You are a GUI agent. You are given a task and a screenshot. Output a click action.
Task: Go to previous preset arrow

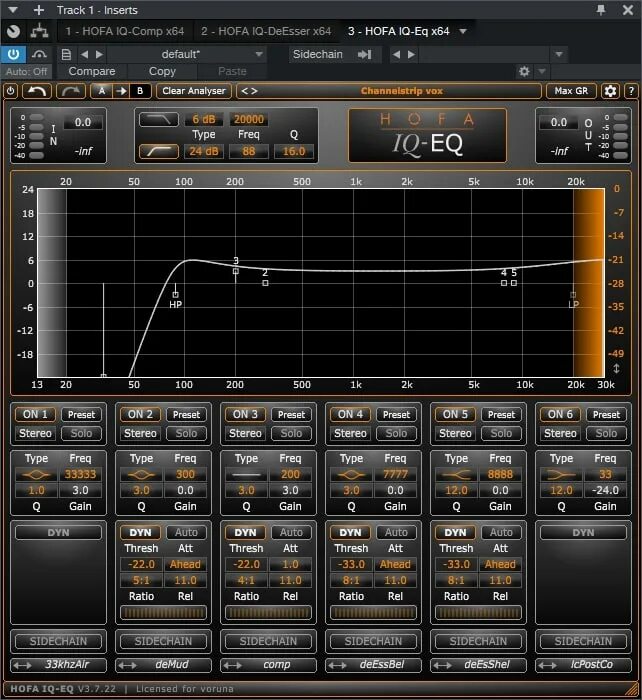(x=84, y=54)
